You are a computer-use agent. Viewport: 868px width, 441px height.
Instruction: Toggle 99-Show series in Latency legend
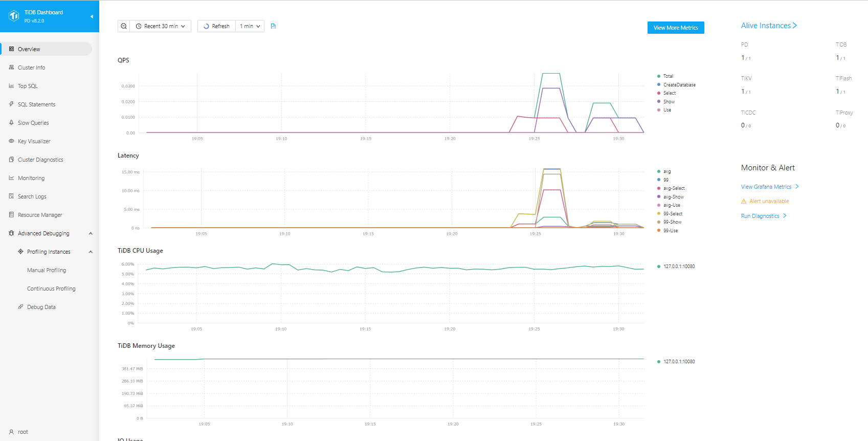tap(670, 222)
